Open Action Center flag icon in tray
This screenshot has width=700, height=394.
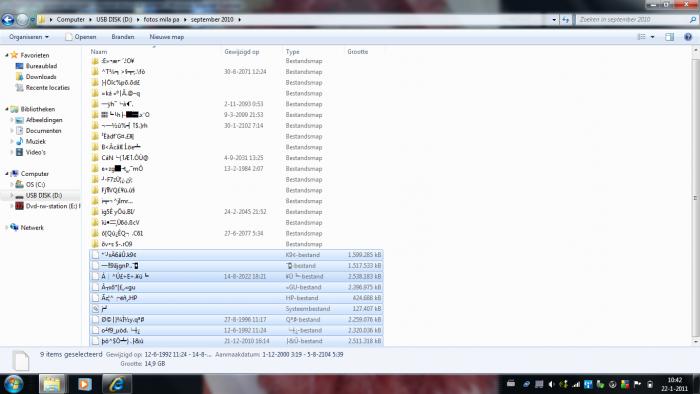[x=638, y=384]
